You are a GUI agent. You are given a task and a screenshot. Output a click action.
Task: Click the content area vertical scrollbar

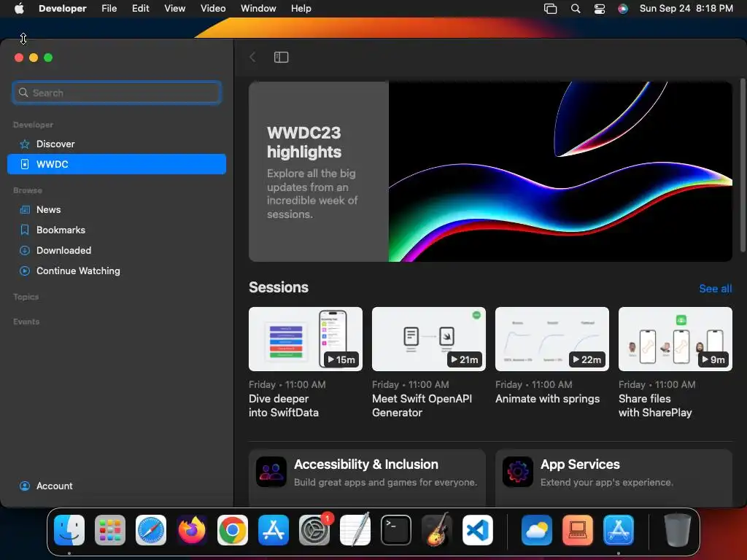(x=743, y=166)
